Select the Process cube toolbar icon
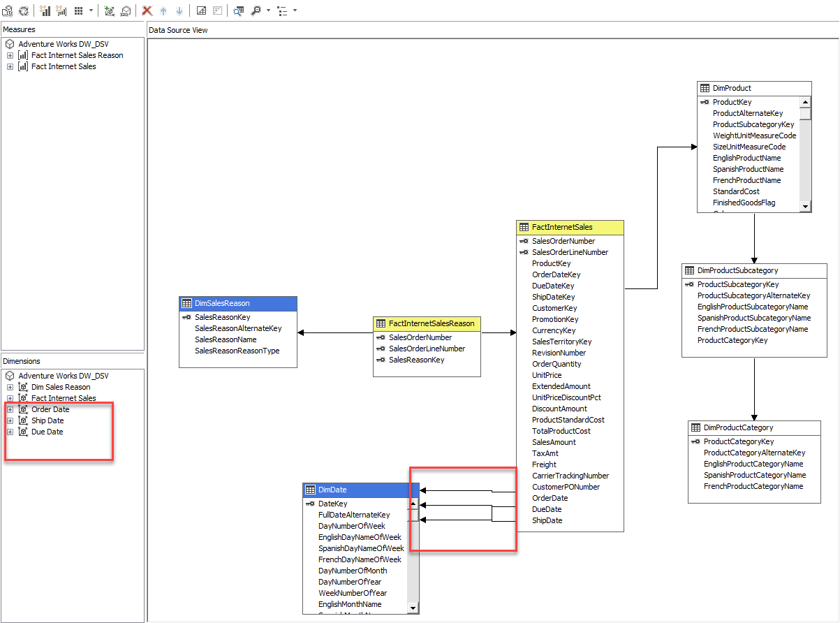 point(8,10)
